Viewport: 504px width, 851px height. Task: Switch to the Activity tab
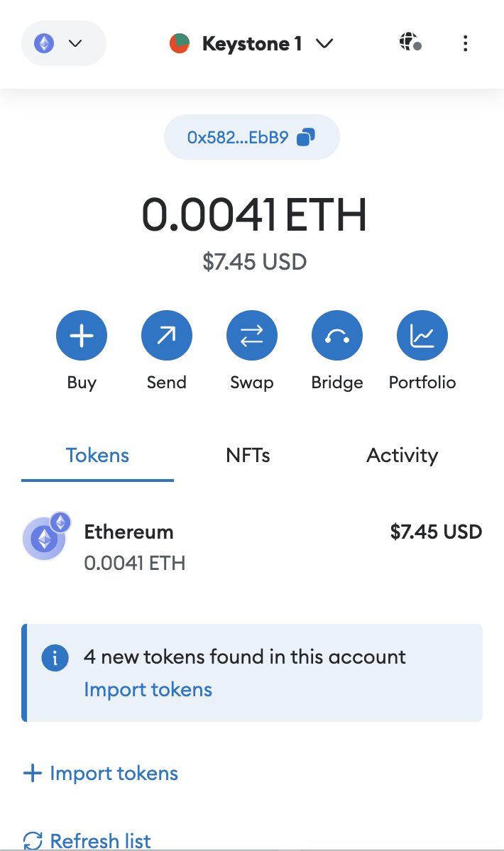coord(402,456)
